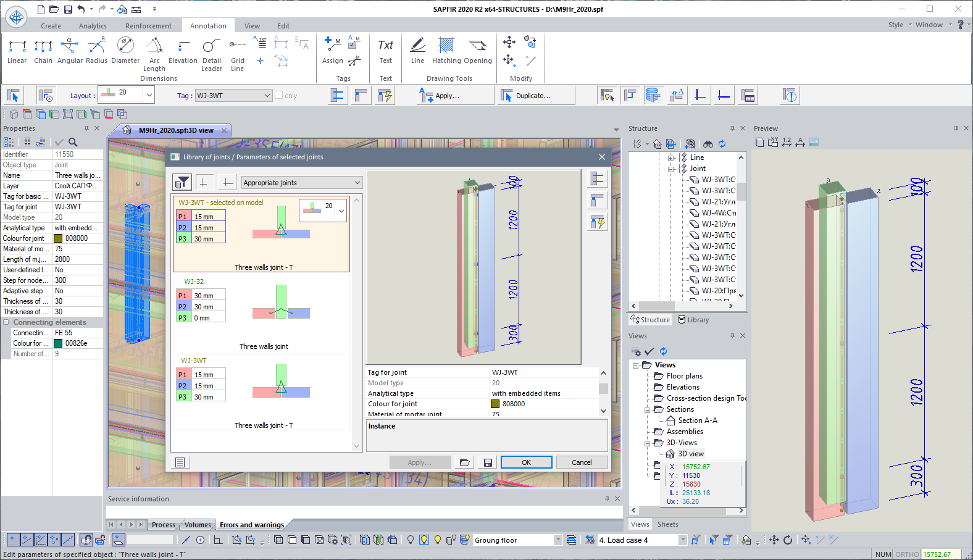The width and height of the screenshot is (973, 560).
Task: Open the Tag WJ-3WT dropdown
Action: (233, 96)
